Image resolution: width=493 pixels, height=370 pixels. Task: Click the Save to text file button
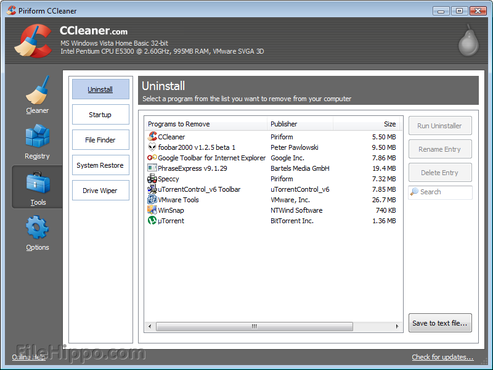tap(440, 323)
